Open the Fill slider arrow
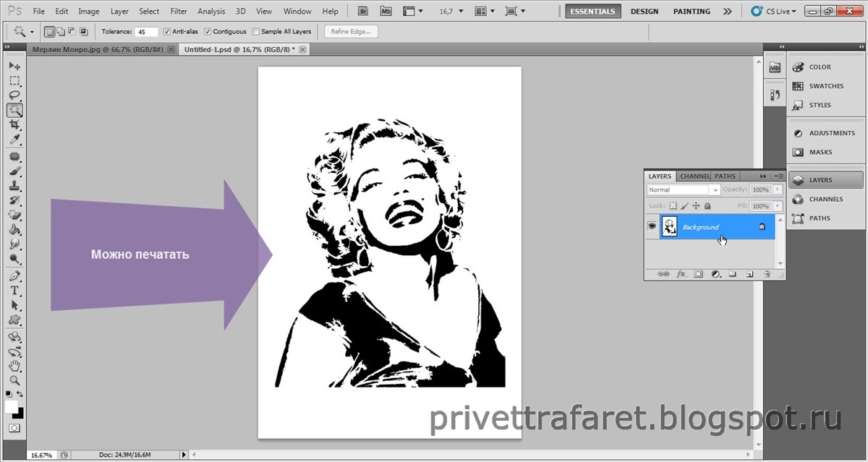The width and height of the screenshot is (868, 462). [x=778, y=206]
